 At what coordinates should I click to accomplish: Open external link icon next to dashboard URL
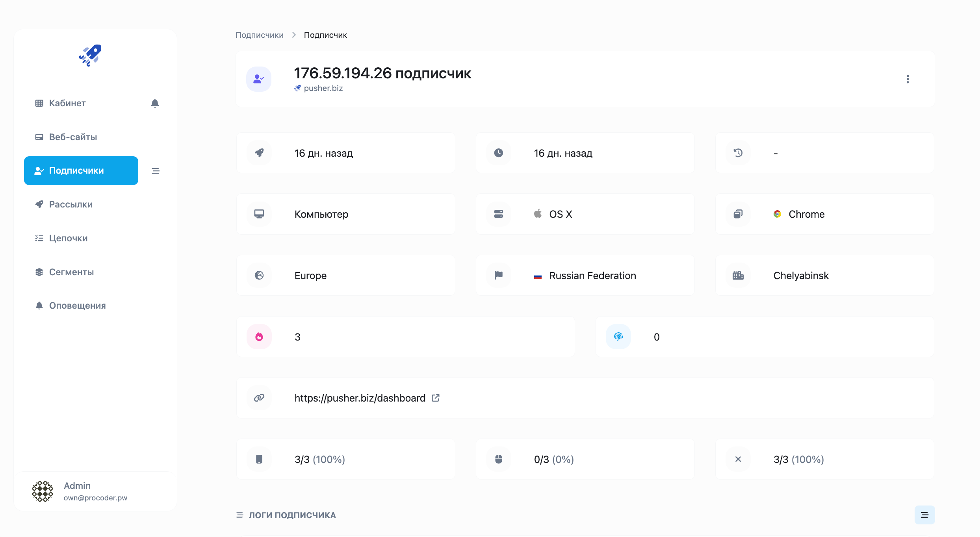[x=435, y=398]
